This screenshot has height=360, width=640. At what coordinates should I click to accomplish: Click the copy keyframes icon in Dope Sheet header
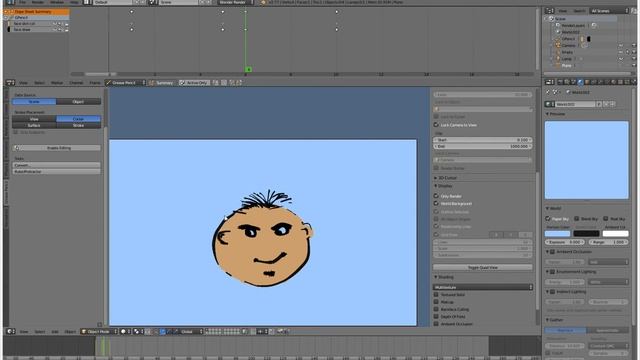232,82
